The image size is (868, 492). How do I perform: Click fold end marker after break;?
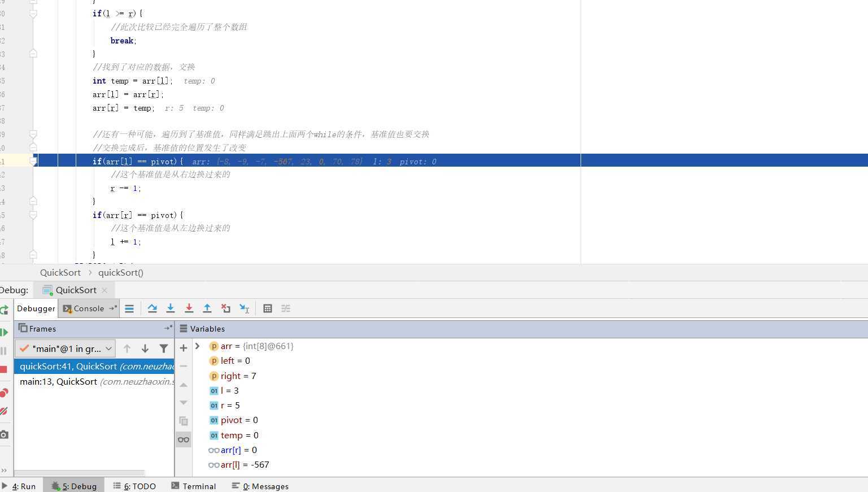click(x=33, y=54)
